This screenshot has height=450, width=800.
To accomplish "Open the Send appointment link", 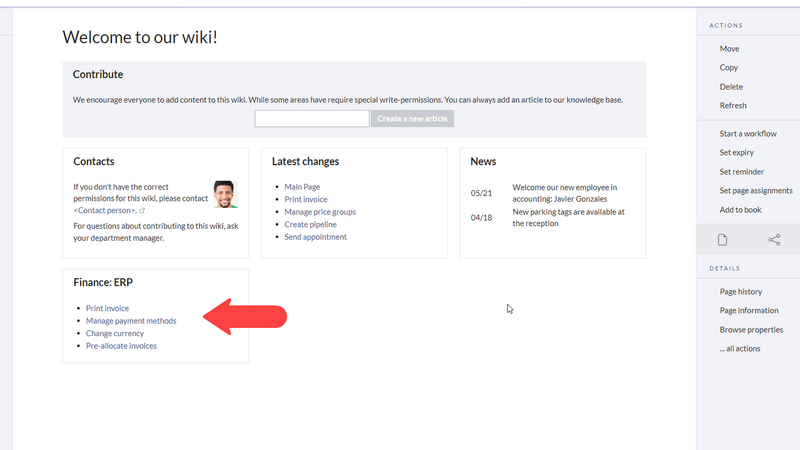I will point(315,237).
